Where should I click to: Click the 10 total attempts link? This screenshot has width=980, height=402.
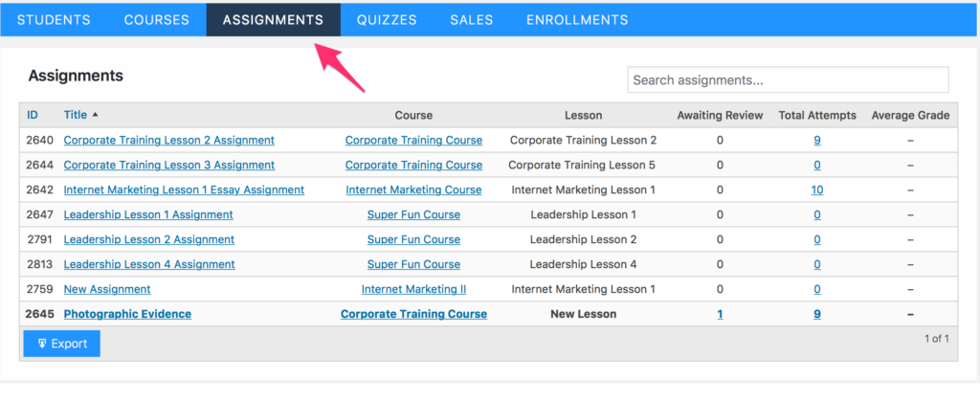point(816,190)
